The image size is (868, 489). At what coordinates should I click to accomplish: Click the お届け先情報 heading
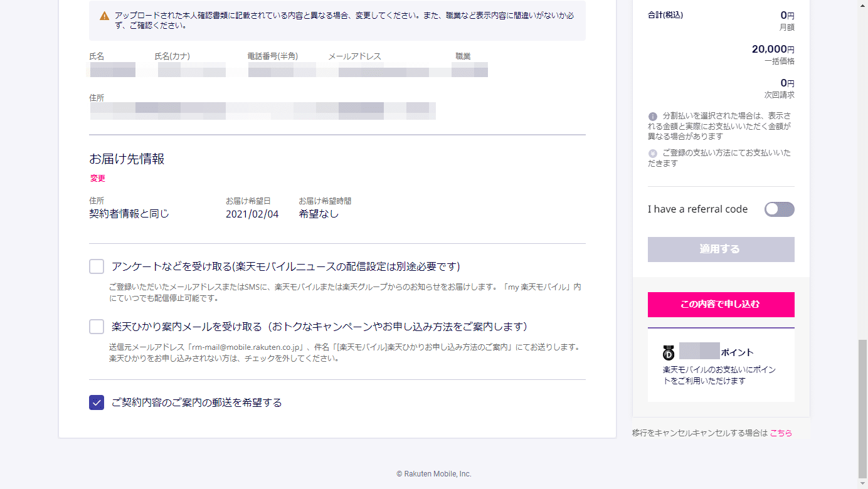[127, 159]
